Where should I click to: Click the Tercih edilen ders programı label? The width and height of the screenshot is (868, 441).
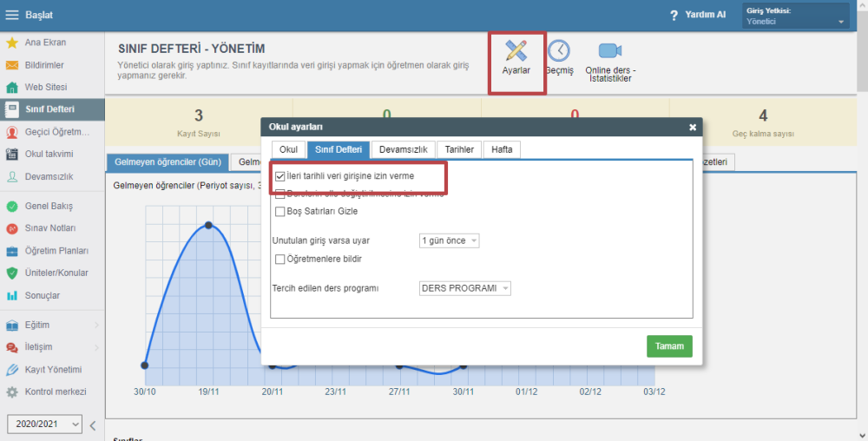point(325,288)
